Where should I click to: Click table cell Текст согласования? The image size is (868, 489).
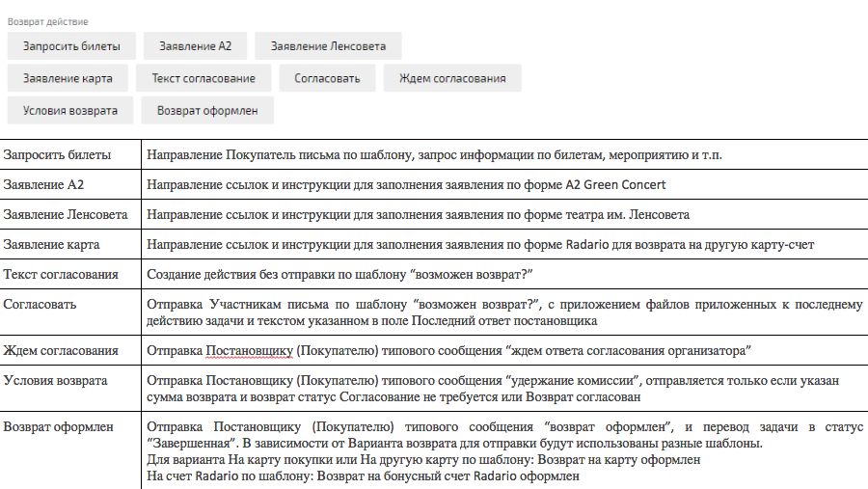click(x=70, y=274)
